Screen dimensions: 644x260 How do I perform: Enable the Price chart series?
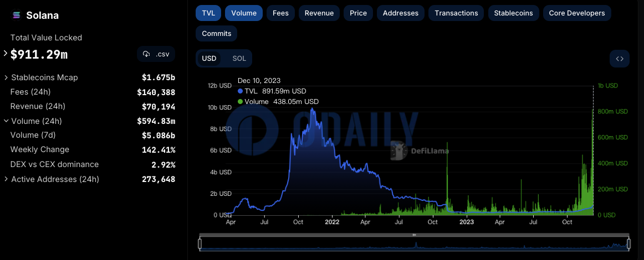coord(358,13)
